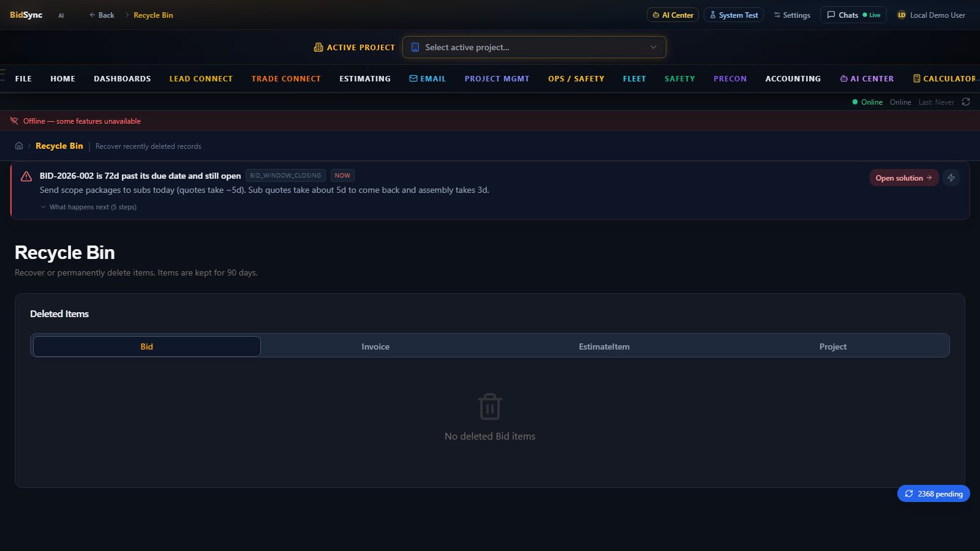The width and height of the screenshot is (980, 551).
Task: Open the CALCULATOR menu
Action: [x=944, y=78]
